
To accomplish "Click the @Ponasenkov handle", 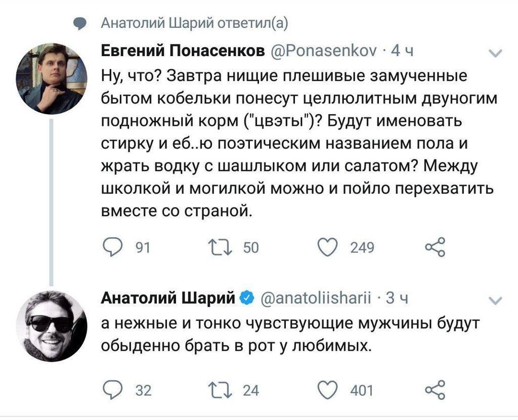I will click(325, 51).
